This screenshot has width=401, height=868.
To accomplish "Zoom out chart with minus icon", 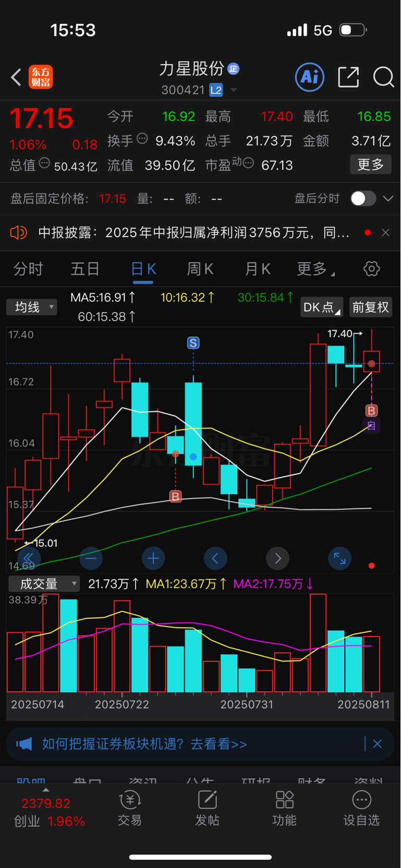I will click(91, 558).
